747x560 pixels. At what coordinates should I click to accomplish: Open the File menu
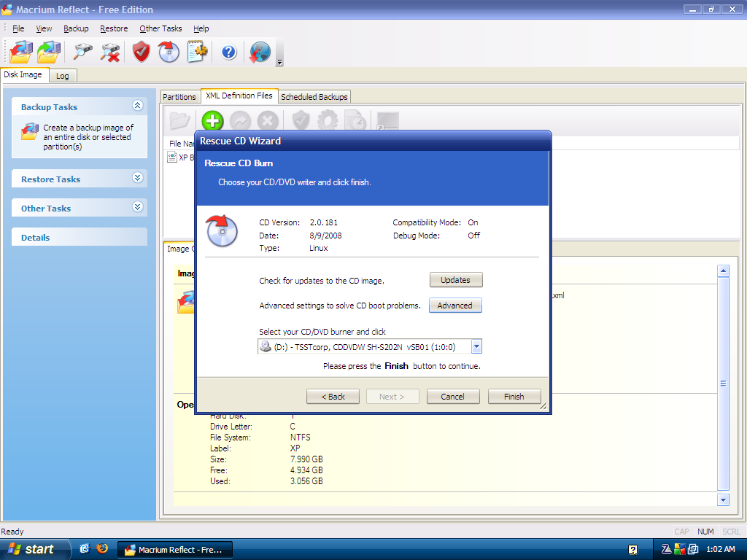[x=18, y=28]
